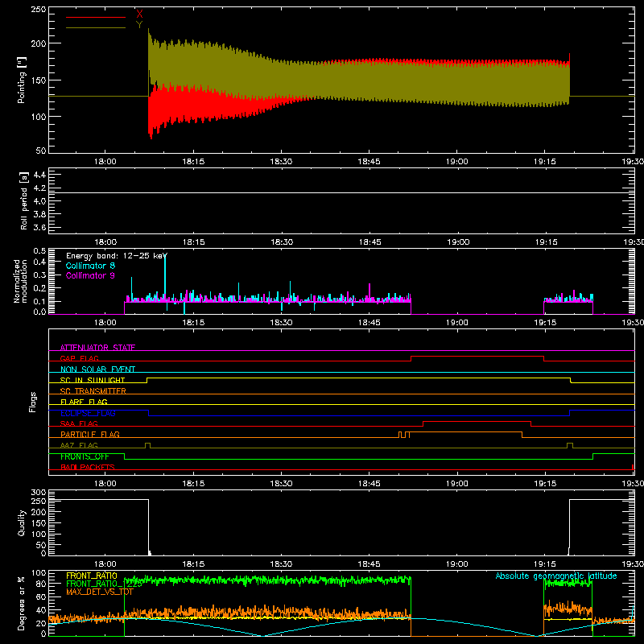The width and height of the screenshot is (644, 644).
Task: Click the olive AAZ_FLAG label
Action: pyautogui.click(x=79, y=445)
